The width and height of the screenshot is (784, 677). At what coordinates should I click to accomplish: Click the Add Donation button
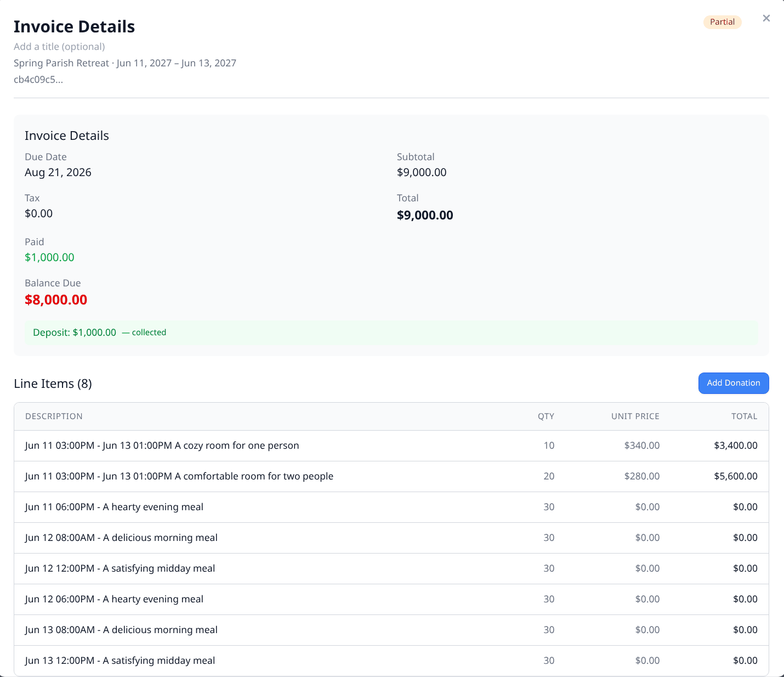click(734, 383)
